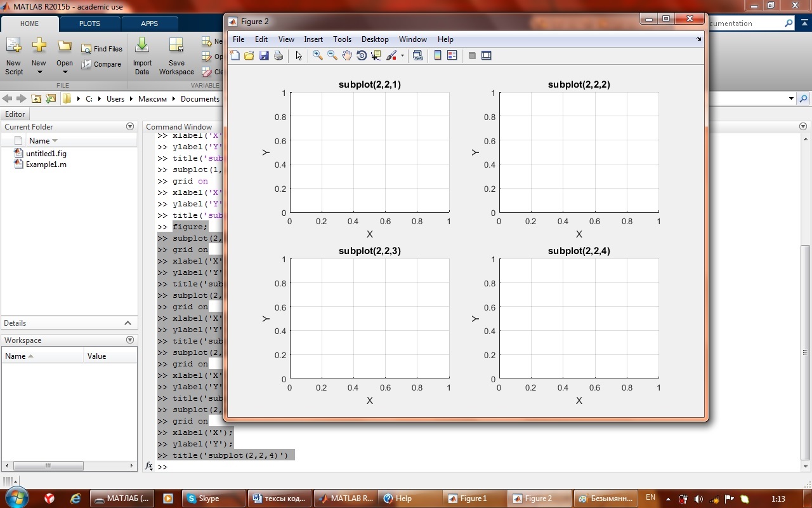Image resolution: width=812 pixels, height=508 pixels.
Task: Click the Documents segment in the path bar
Action: point(200,99)
